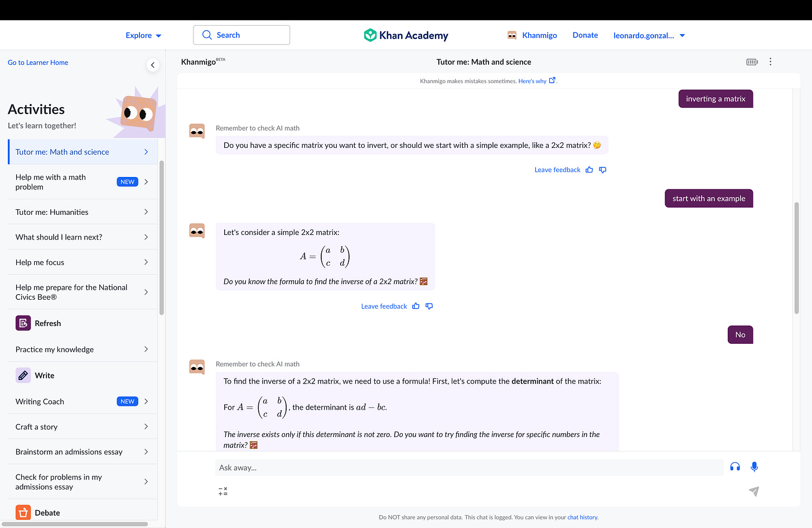This screenshot has width=812, height=528.
Task: Click the Khan Academy logo
Action: (x=406, y=35)
